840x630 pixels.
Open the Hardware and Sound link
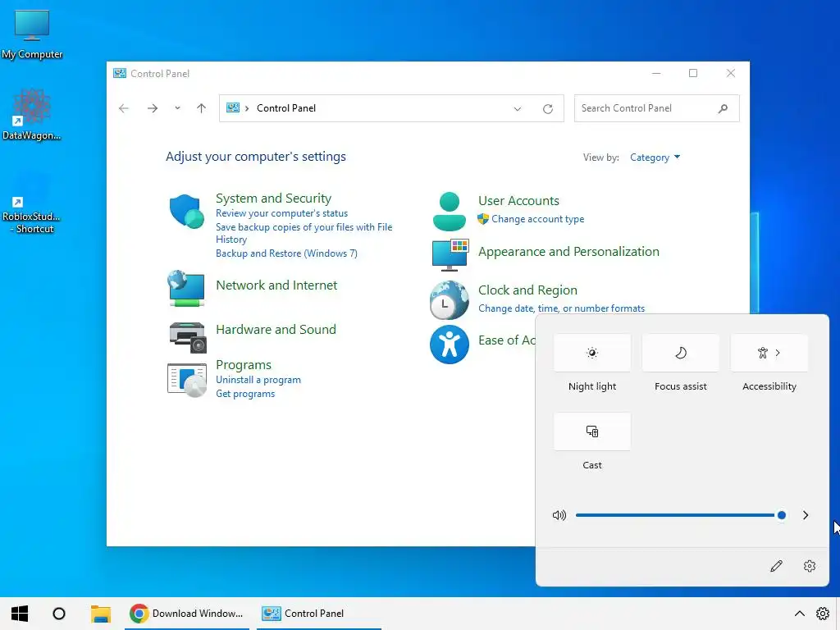276,330
